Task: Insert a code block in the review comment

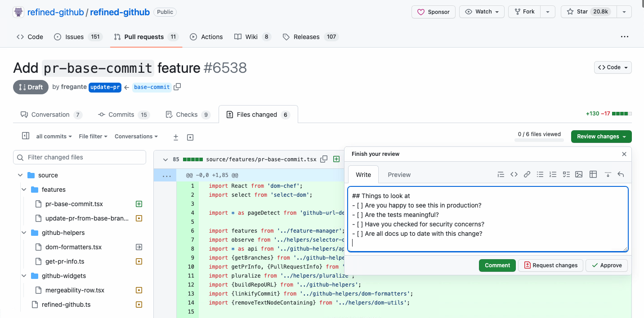Action: coord(514,174)
